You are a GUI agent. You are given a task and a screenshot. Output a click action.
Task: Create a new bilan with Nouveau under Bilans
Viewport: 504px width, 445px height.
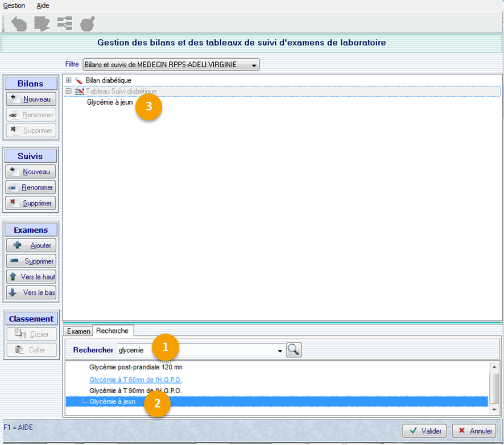click(31, 99)
